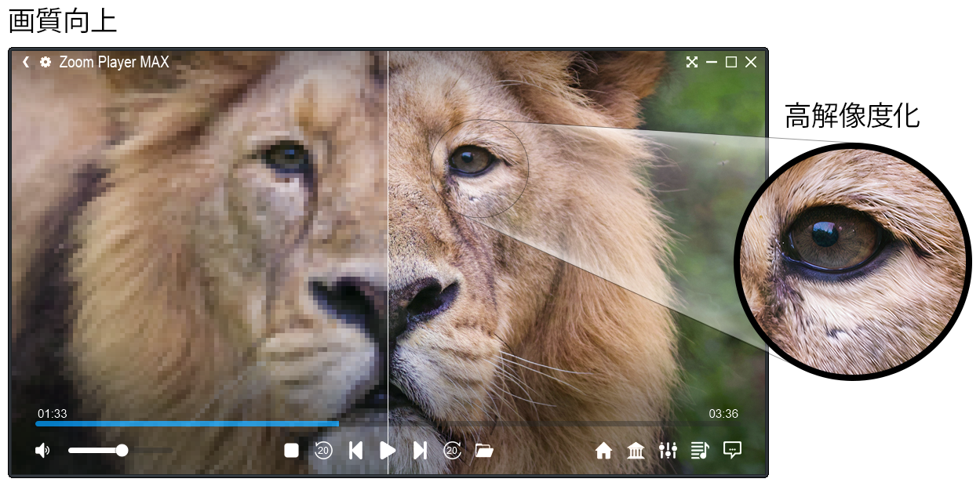Go to the Home screen icon

click(603, 451)
